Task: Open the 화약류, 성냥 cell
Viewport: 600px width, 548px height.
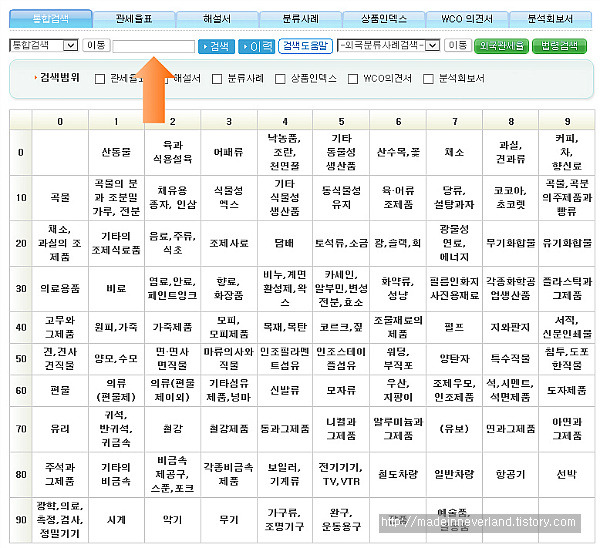Action: pos(398,289)
